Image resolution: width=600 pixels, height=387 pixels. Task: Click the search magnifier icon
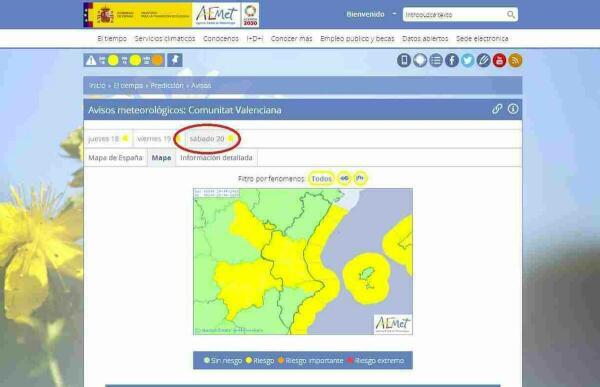[511, 15]
